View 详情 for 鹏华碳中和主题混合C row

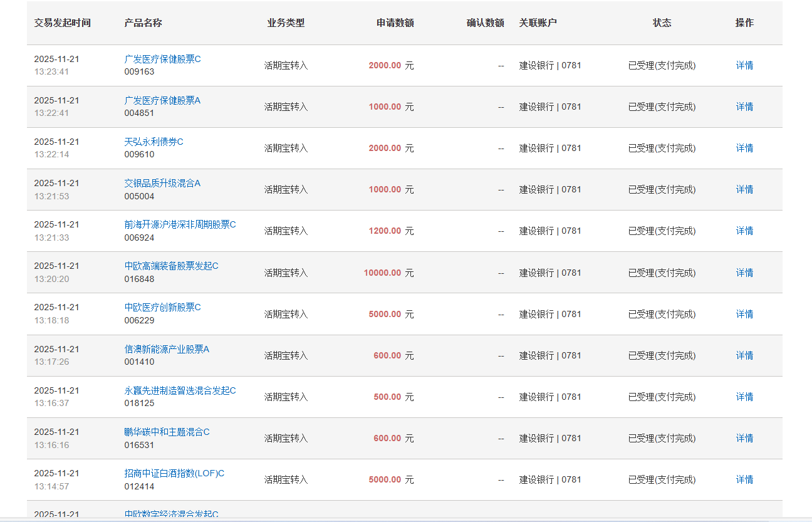point(744,438)
